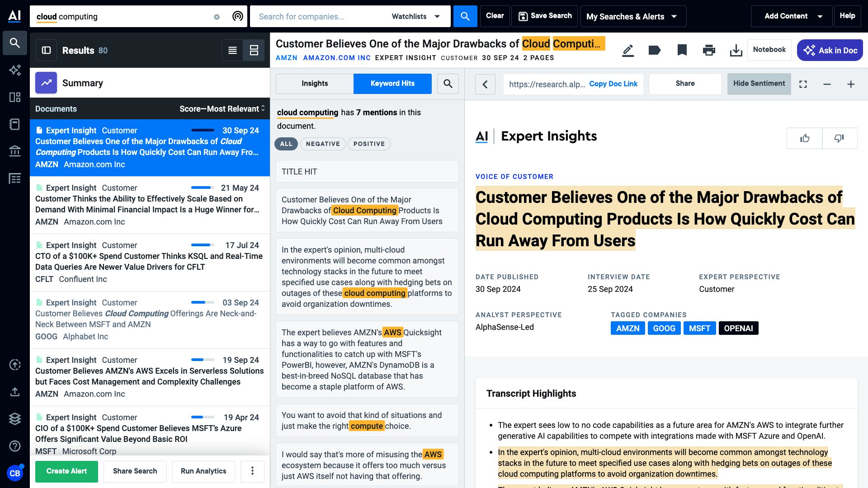Open the institutions bank sidebar icon

coord(15,151)
